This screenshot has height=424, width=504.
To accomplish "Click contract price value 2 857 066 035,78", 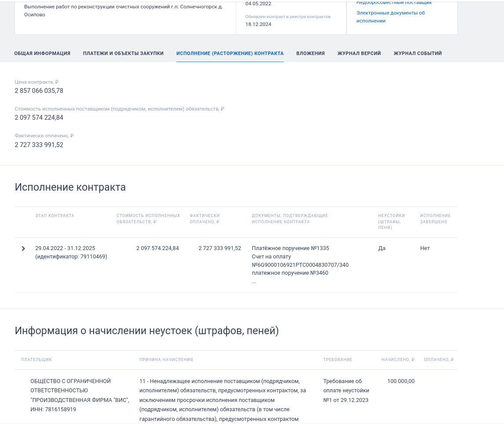I will 39,91.
